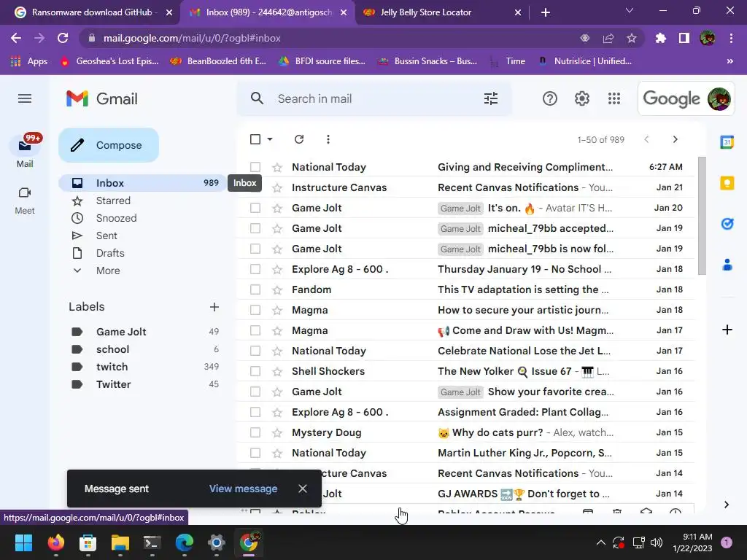The image size is (747, 560).
Task: Open the Mail section in the sidebar
Action: 25,151
